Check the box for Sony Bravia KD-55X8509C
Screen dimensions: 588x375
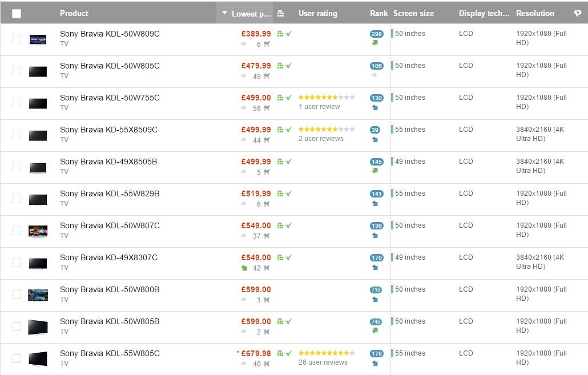17,135
